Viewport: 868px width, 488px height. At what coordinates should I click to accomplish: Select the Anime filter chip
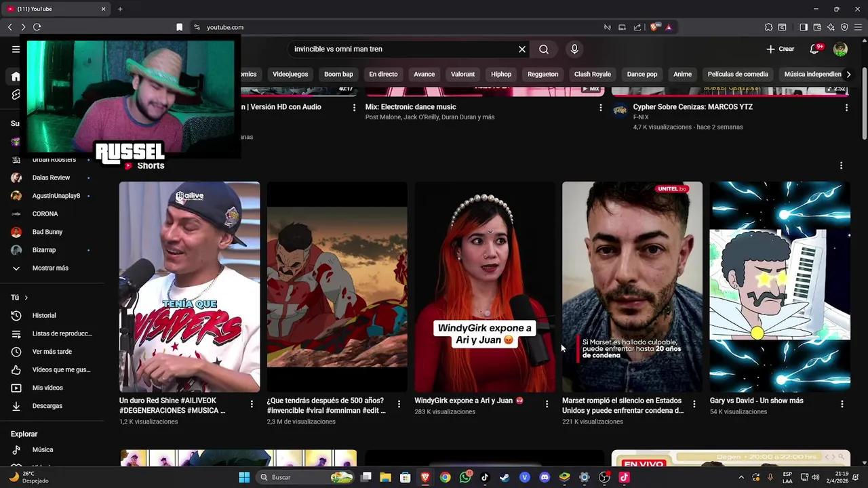pos(682,74)
